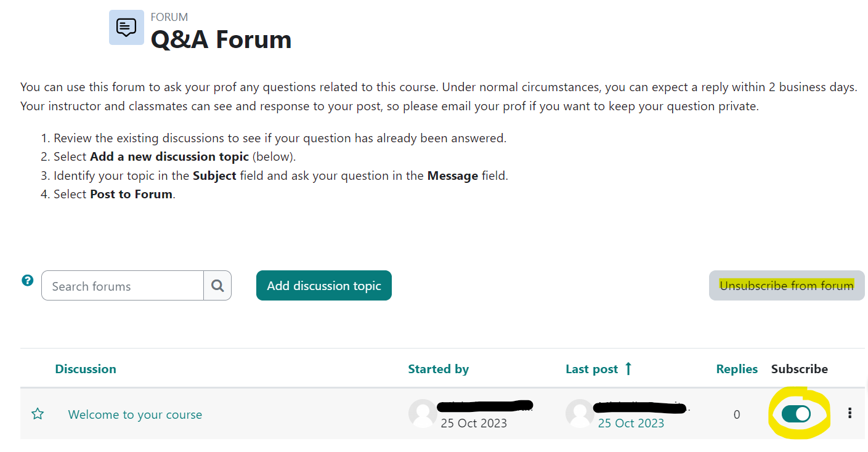Star the Welcome to your course discussion
This screenshot has width=868, height=452.
tap(38, 414)
